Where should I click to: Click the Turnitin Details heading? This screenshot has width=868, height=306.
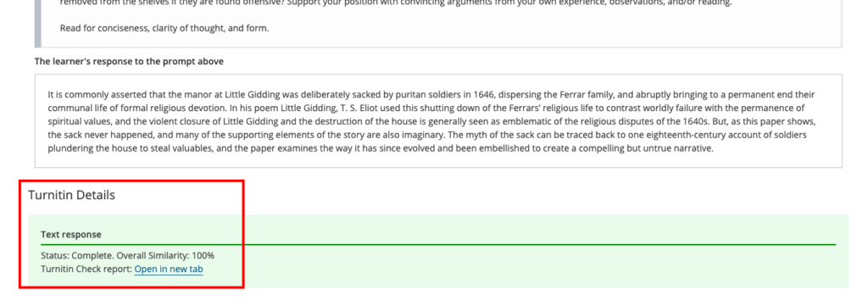pos(72,195)
